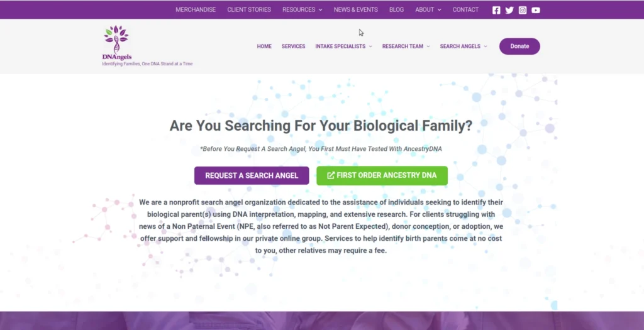Expand the About dropdown menu
The width and height of the screenshot is (644, 330).
(x=428, y=10)
